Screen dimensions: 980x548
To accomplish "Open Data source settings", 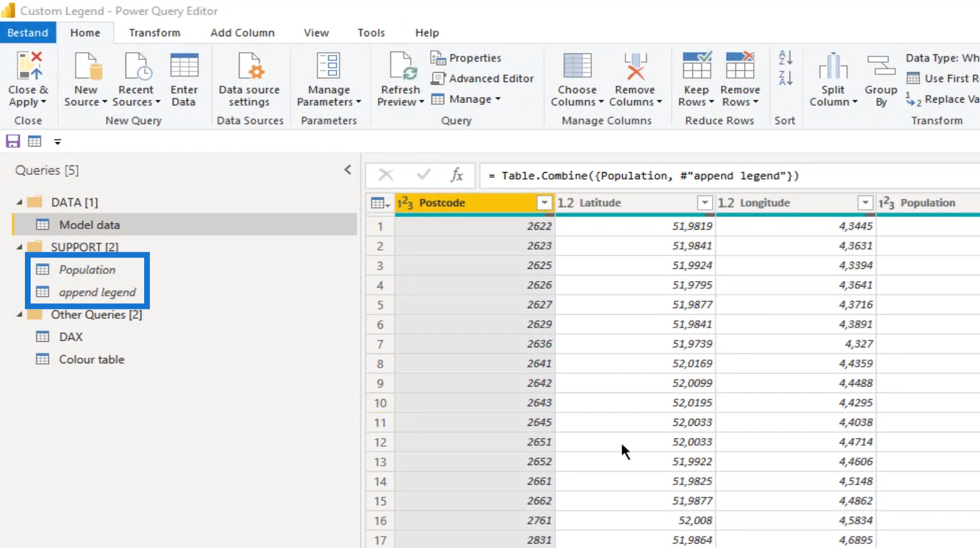I will click(x=250, y=66).
